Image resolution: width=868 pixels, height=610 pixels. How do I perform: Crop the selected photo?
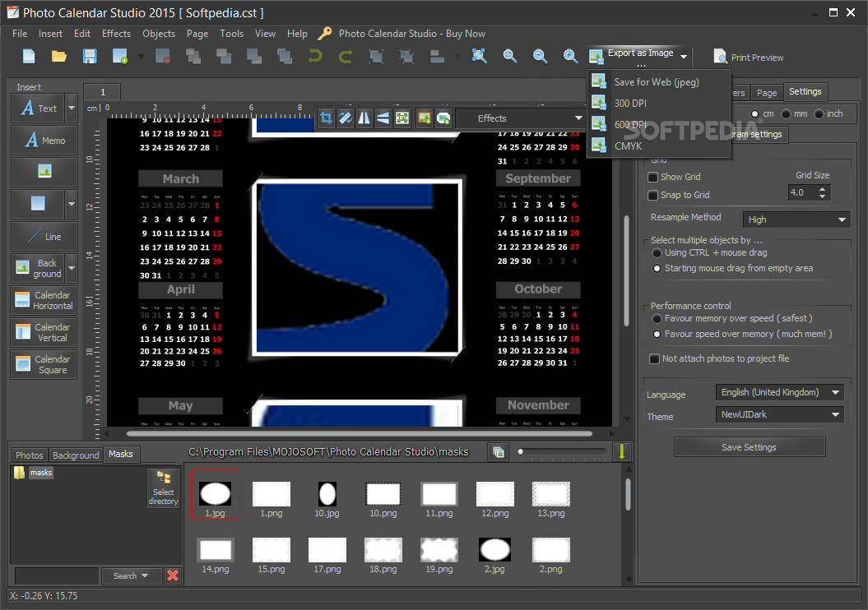(x=326, y=118)
